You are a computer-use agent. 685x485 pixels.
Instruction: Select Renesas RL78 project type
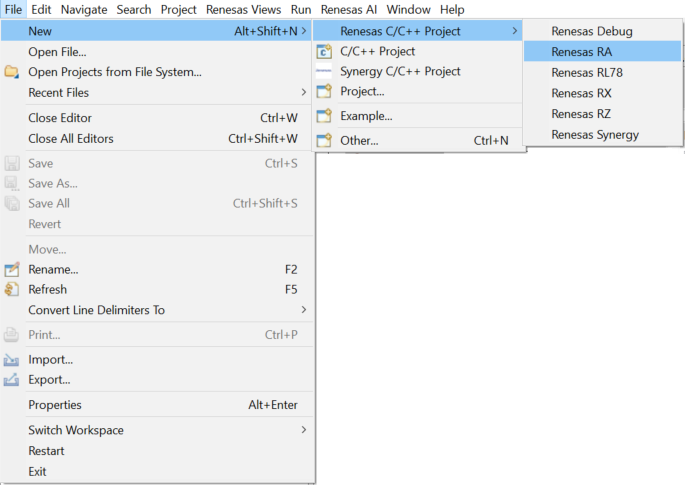tap(602, 73)
